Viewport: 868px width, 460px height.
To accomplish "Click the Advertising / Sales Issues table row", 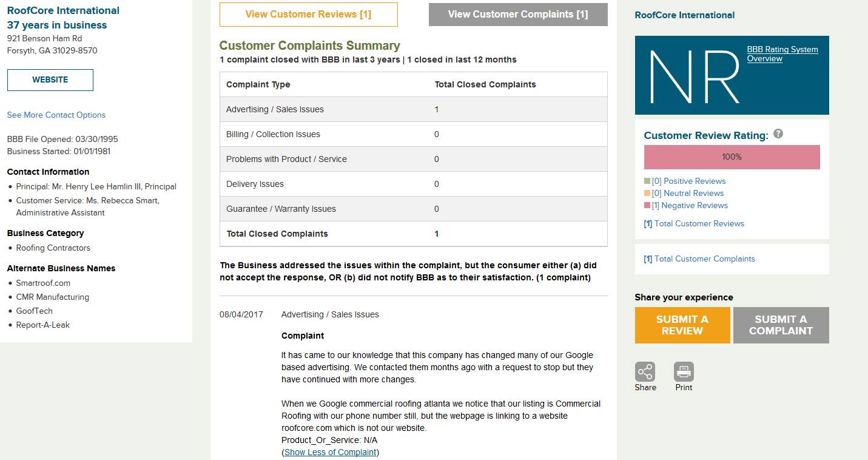I will coord(413,109).
